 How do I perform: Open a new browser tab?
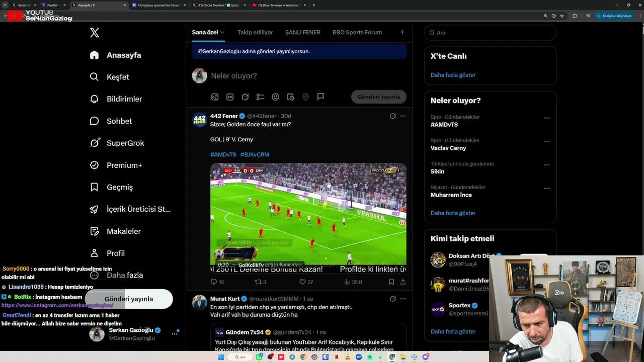click(x=314, y=5)
